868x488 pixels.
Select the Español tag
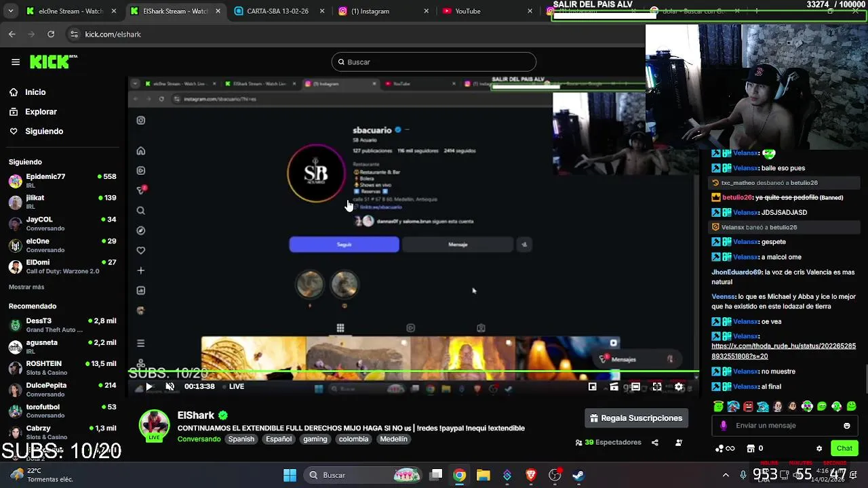click(x=279, y=439)
